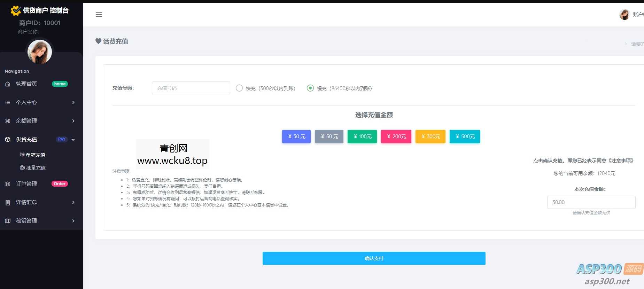Choose the ¥ 200元 amount button

tap(396, 136)
